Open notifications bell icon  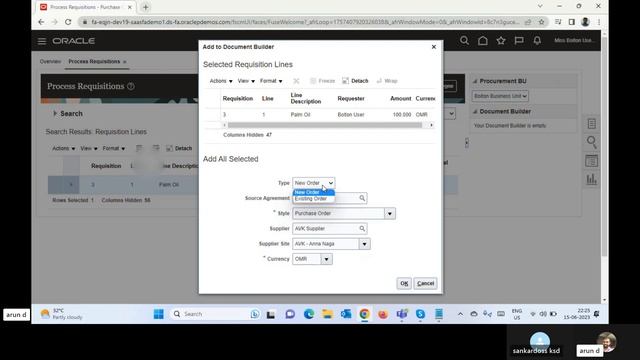point(537,40)
